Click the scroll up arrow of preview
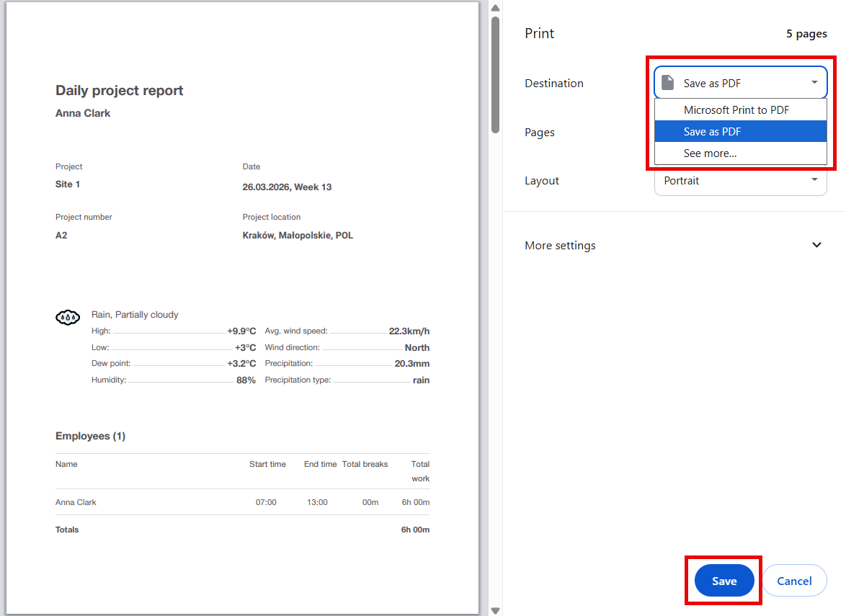Image resolution: width=846 pixels, height=616 pixels. pyautogui.click(x=495, y=8)
